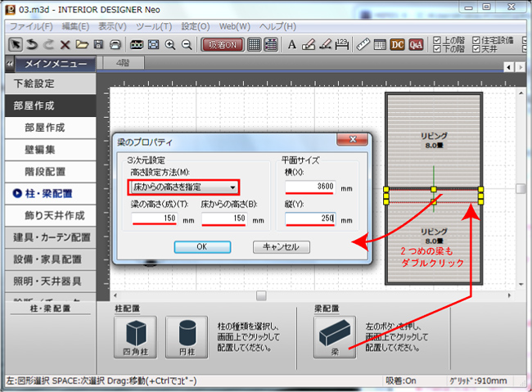Toggle the 下の階 checkbox
Viewport: 532px width, 392px height.
click(436, 49)
